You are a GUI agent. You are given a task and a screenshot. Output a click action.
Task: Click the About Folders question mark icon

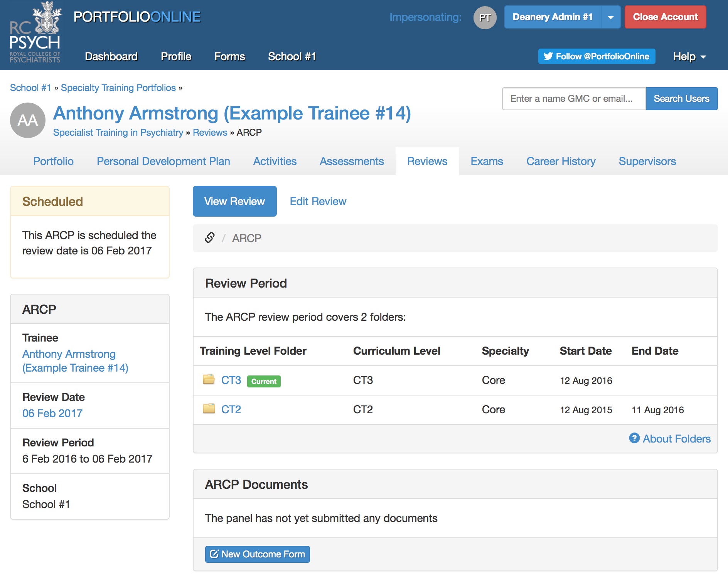pos(634,438)
